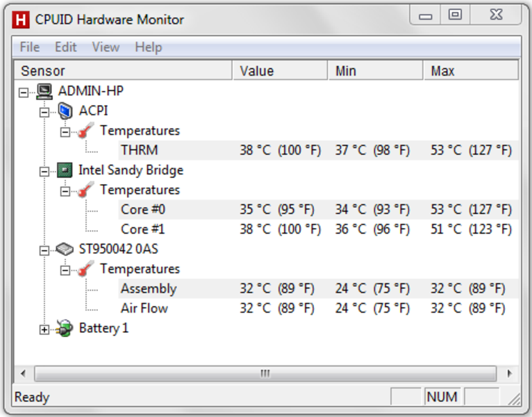The height and width of the screenshot is (417, 532).
Task: Click the ST950042 0AS hard drive icon
Action: click(x=65, y=250)
